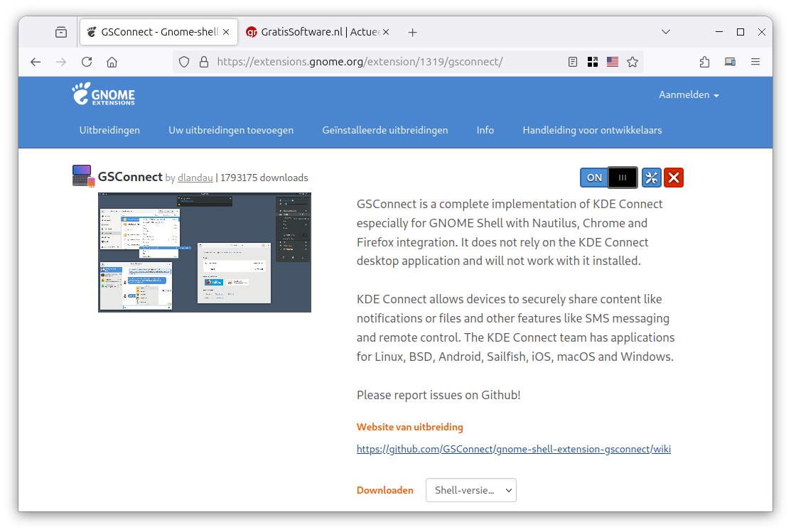Click the US flag icon in address bar

pyautogui.click(x=613, y=62)
